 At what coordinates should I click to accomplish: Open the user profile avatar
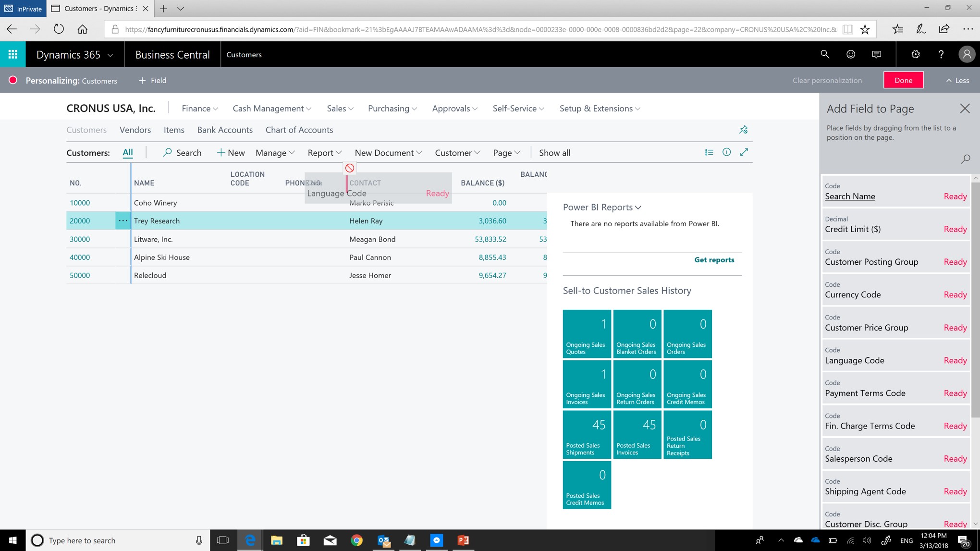pyautogui.click(x=967, y=54)
